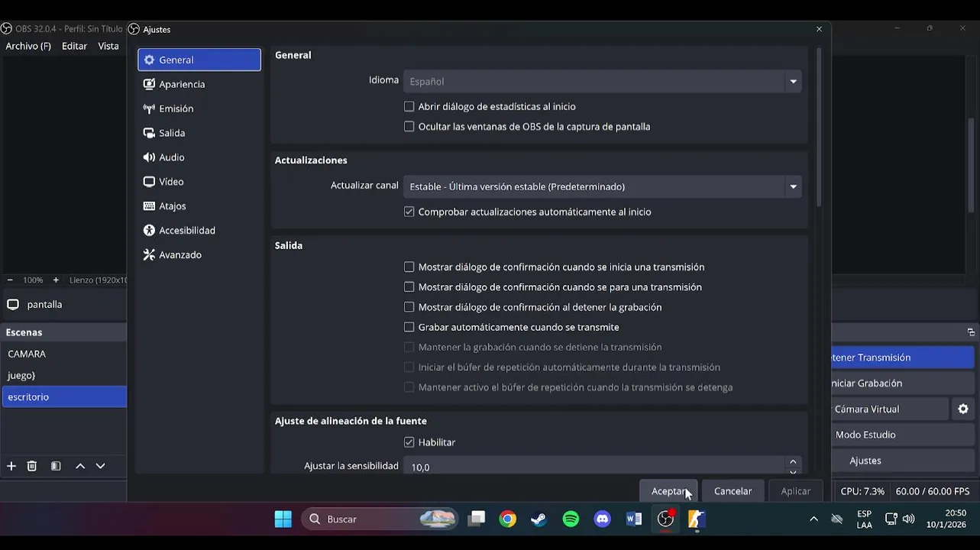
Task: Open Vista menu in OBS window
Action: pos(108,46)
